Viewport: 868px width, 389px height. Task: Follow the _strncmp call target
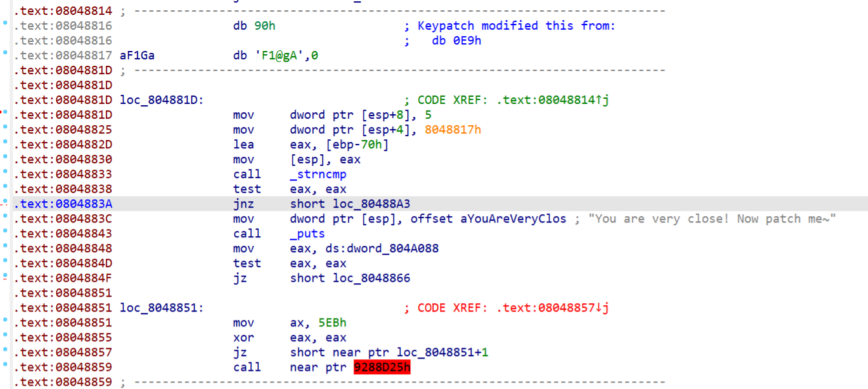[318, 174]
